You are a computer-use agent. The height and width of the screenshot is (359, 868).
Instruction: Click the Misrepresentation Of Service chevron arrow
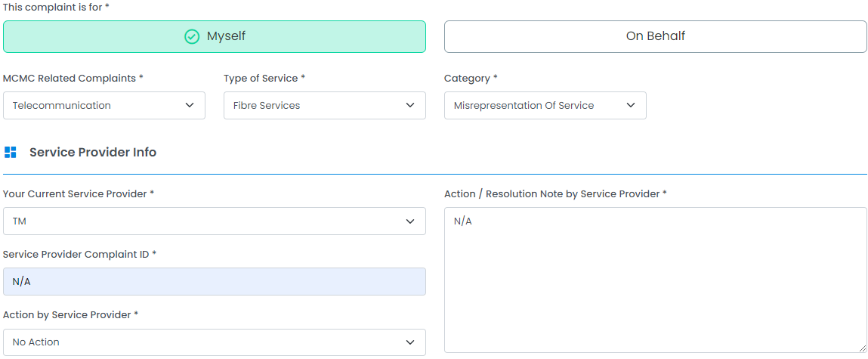click(631, 106)
